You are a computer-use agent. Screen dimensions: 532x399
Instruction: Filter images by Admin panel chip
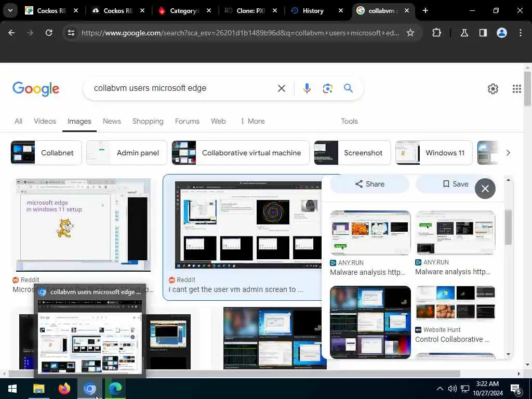coord(127,153)
